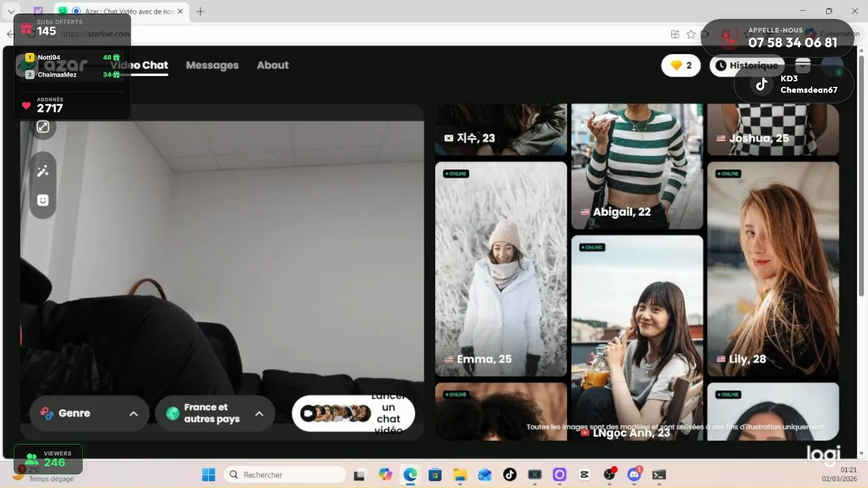Open the Abigail, 22 profile card
The height and width of the screenshot is (488, 868).
click(637, 166)
